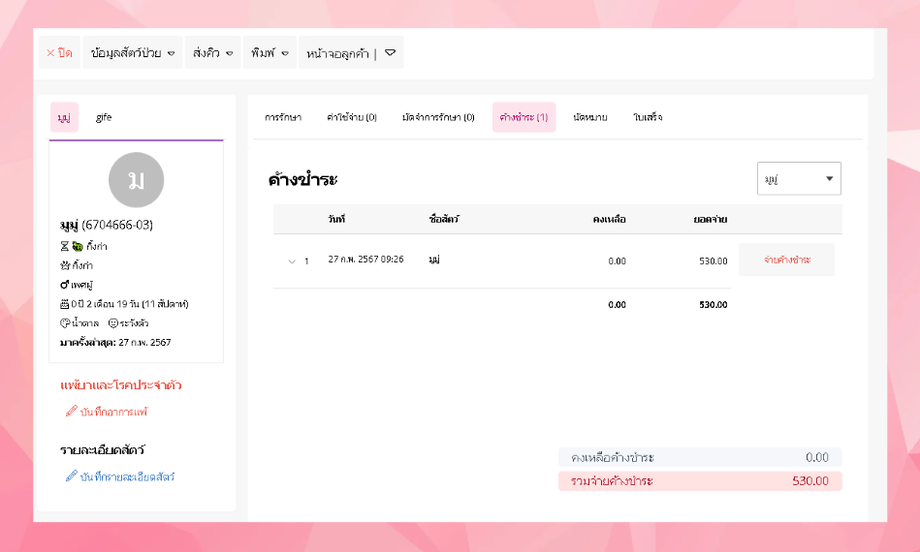Image resolution: width=920 pixels, height=552 pixels.
Task: Expand row 1 chevron in table
Action: tap(292, 261)
